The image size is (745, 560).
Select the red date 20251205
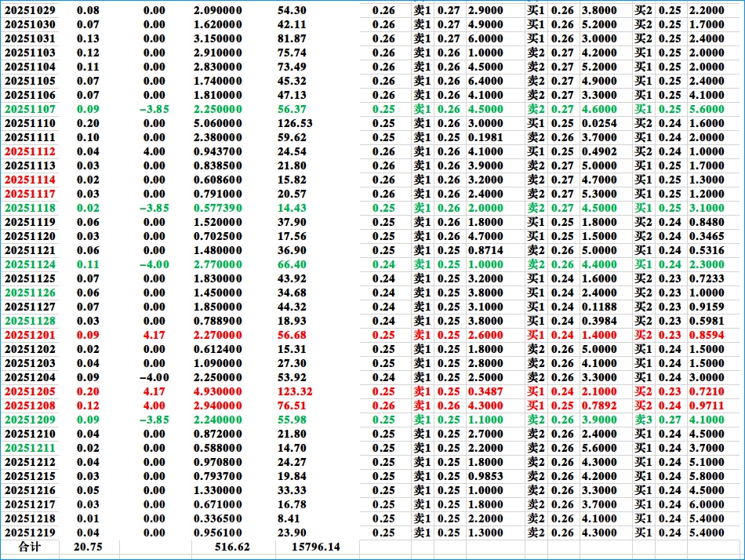point(30,391)
